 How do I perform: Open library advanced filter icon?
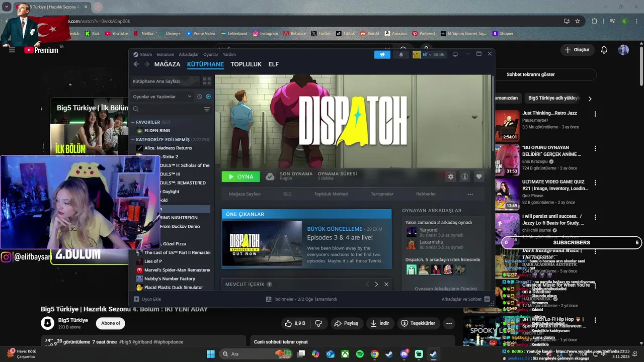(x=207, y=109)
